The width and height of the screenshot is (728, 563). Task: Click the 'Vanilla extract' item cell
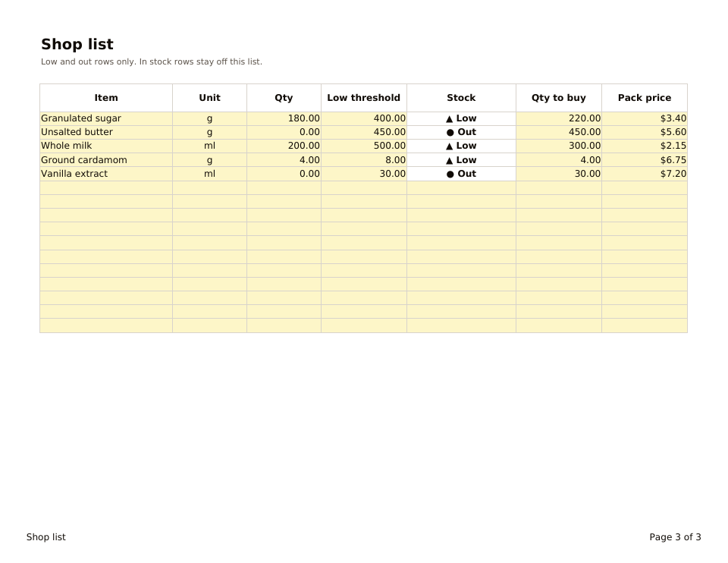point(106,174)
